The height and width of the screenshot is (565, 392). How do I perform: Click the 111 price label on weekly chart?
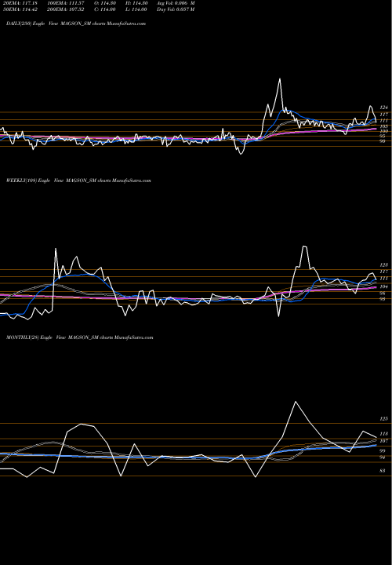coord(383,279)
